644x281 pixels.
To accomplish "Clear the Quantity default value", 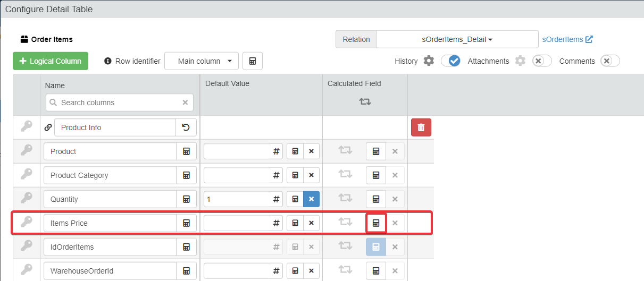I will (x=311, y=199).
